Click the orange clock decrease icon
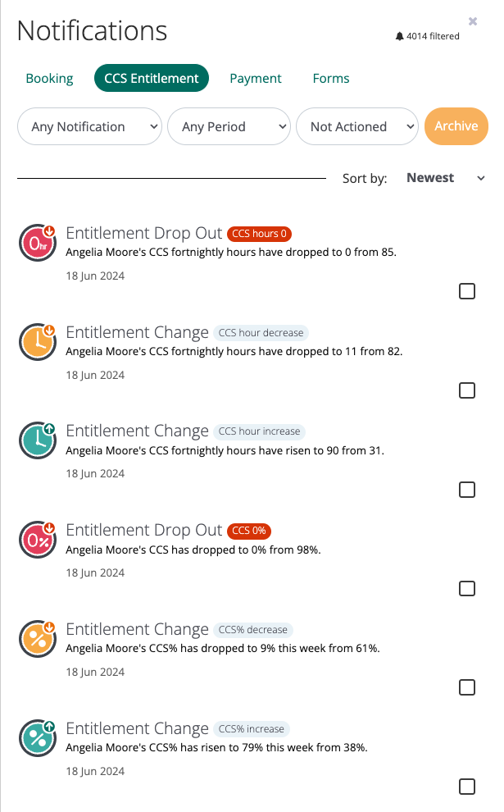Viewport: 504px width, 812px height. click(x=37, y=341)
